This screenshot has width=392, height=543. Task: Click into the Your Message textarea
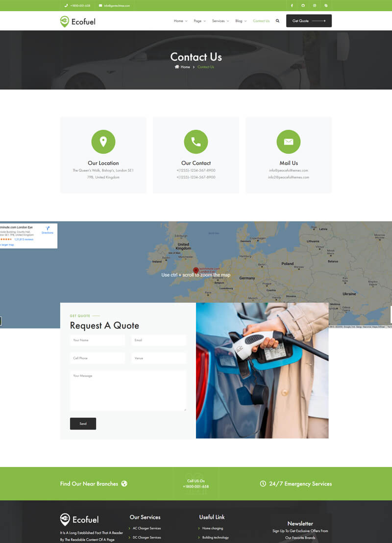(128, 391)
